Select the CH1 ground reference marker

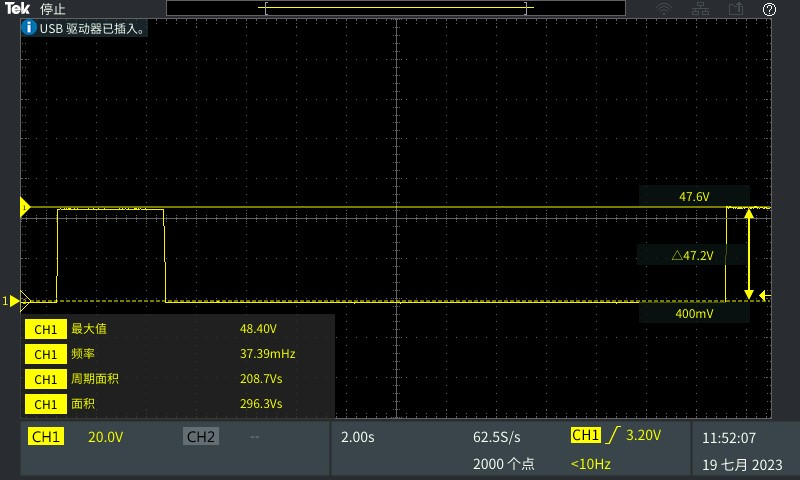pyautogui.click(x=12, y=301)
